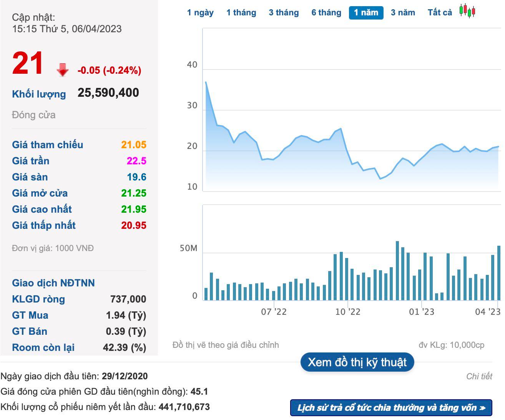This screenshot has width=505, height=420.
Task: Open "Xem đồ thị kỹ thuật" button
Action: click(357, 362)
